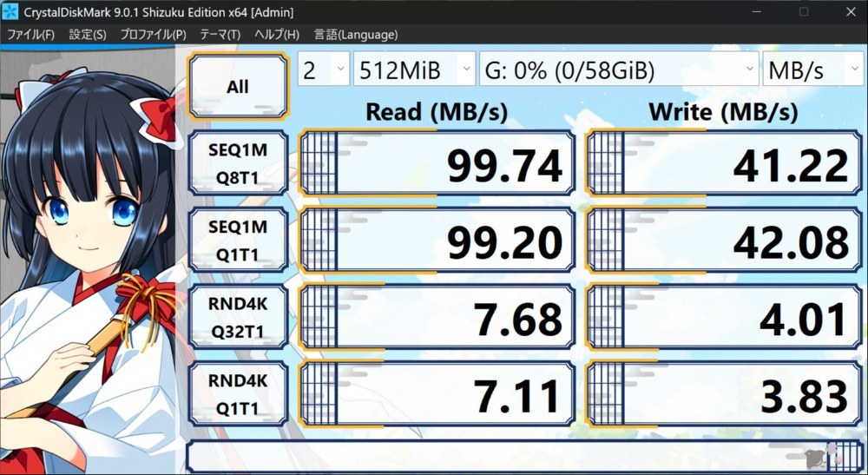Select the 7.11 RND4K Q1T1 read result
The height and width of the screenshot is (475, 868).
tap(437, 394)
